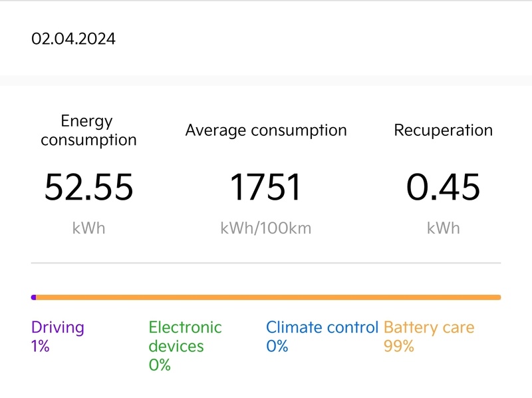
Task: Select the green Electronic devices legend label
Action: pos(185,336)
